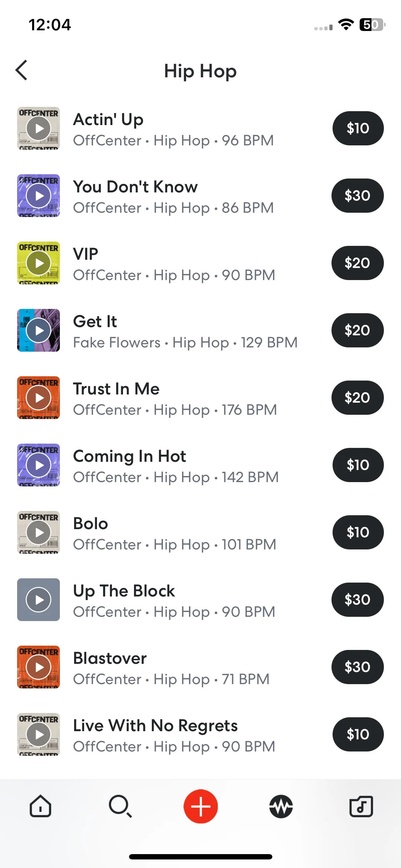Tap the $10 price on Bolo
The width and height of the screenshot is (401, 868).
click(x=358, y=532)
